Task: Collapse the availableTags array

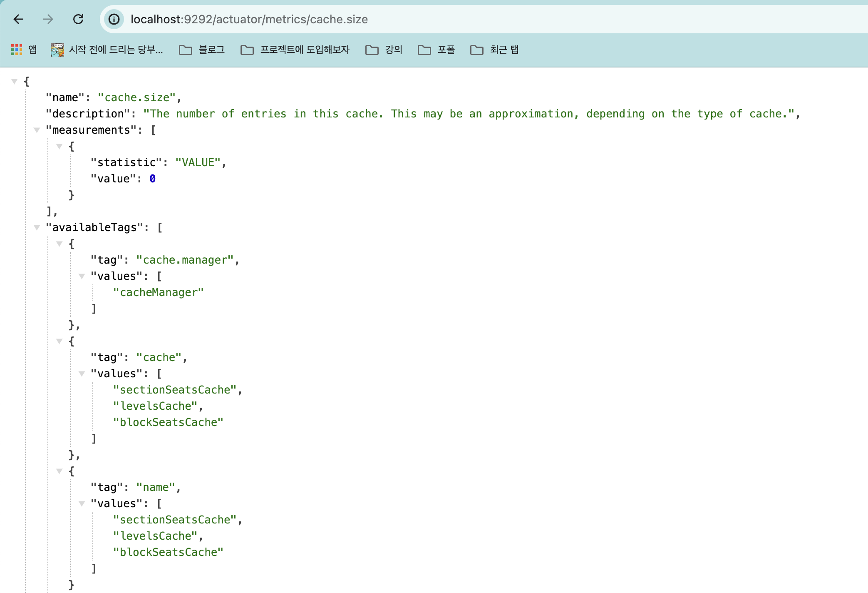Action: (x=37, y=227)
